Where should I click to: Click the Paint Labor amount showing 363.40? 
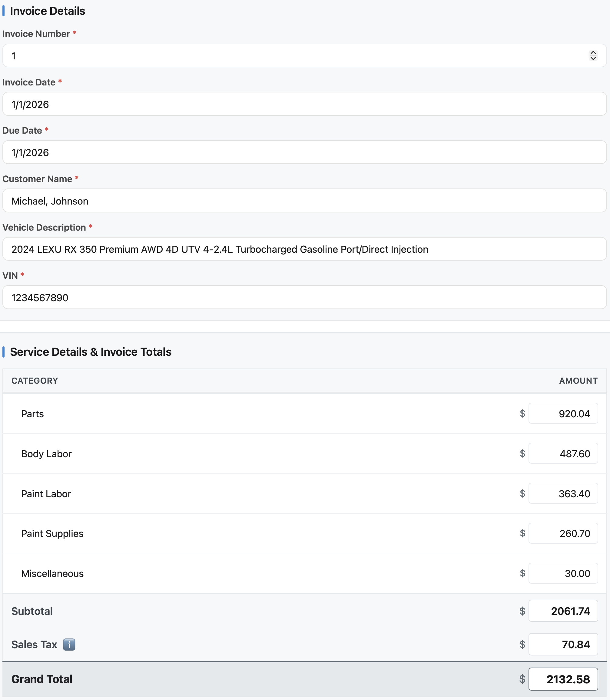coord(563,493)
